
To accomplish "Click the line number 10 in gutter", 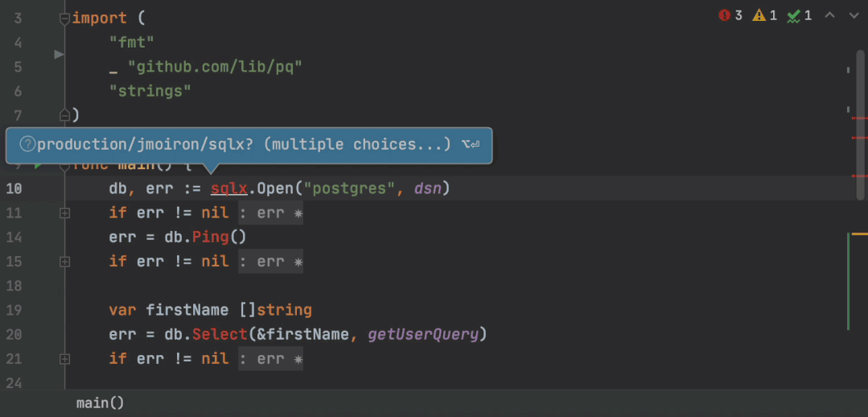I will click(x=14, y=189).
